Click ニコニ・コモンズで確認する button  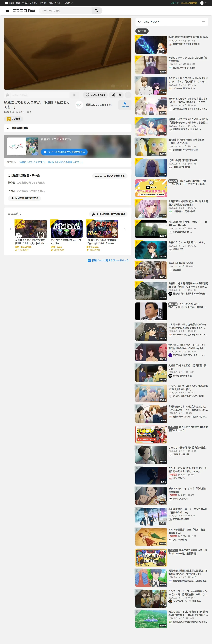pos(110,176)
